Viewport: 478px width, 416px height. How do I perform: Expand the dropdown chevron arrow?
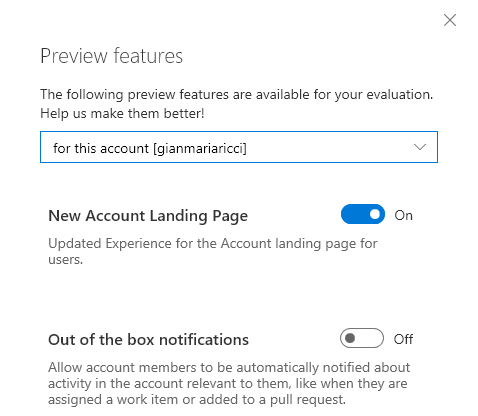point(420,147)
